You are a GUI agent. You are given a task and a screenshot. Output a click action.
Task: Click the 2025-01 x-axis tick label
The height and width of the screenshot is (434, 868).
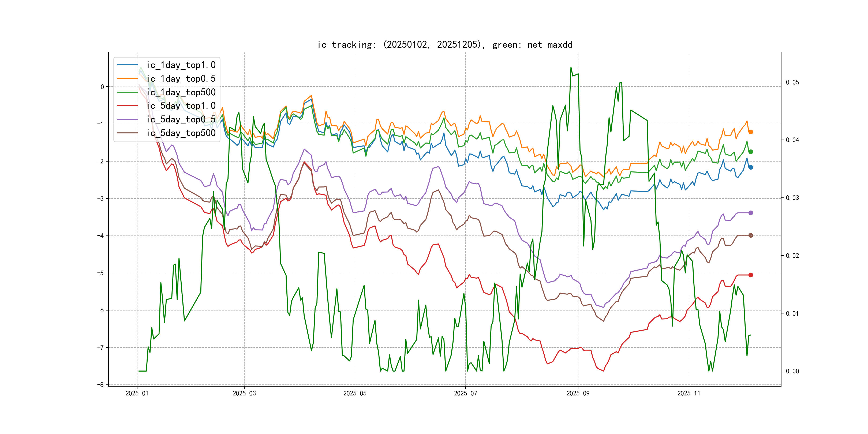click(137, 393)
